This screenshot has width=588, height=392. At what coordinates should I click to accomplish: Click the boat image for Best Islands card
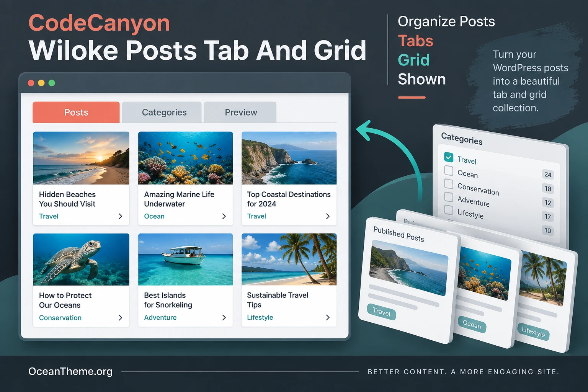click(x=186, y=260)
